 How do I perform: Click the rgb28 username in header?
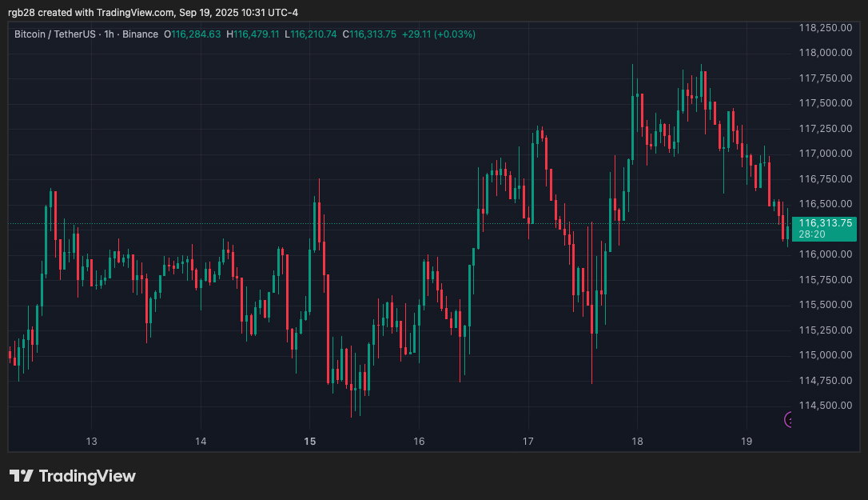[22, 12]
